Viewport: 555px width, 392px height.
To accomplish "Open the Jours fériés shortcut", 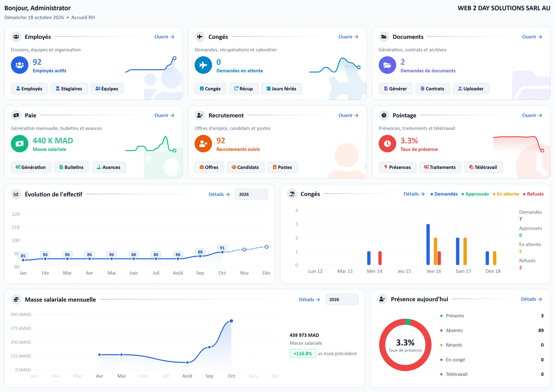I will [282, 89].
